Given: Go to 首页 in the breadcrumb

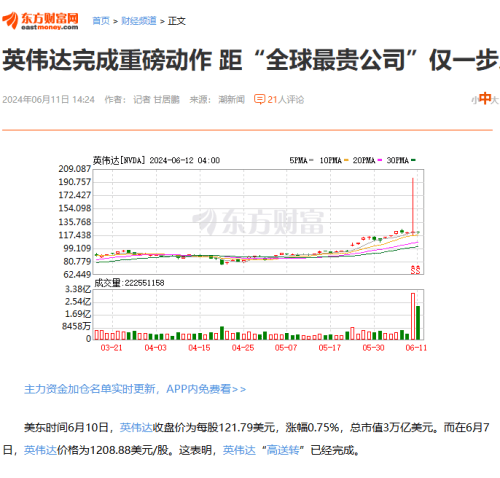Looking at the screenshot, I should 101,21.
